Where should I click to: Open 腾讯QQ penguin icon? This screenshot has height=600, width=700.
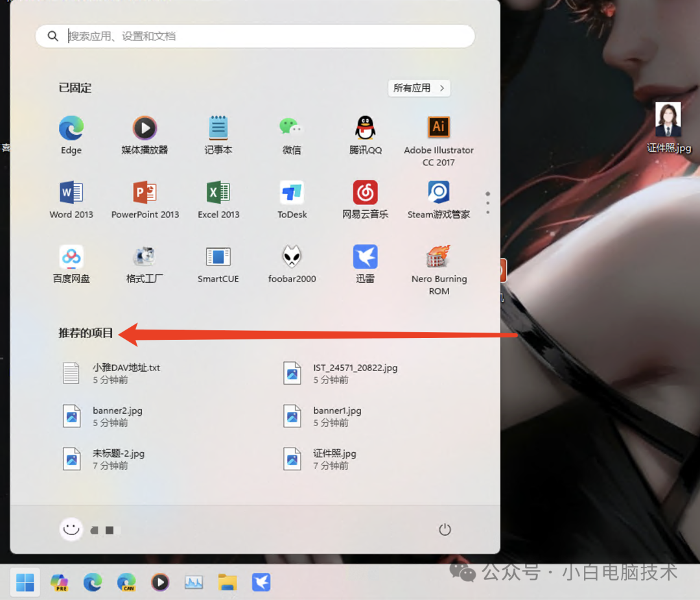pos(365,135)
